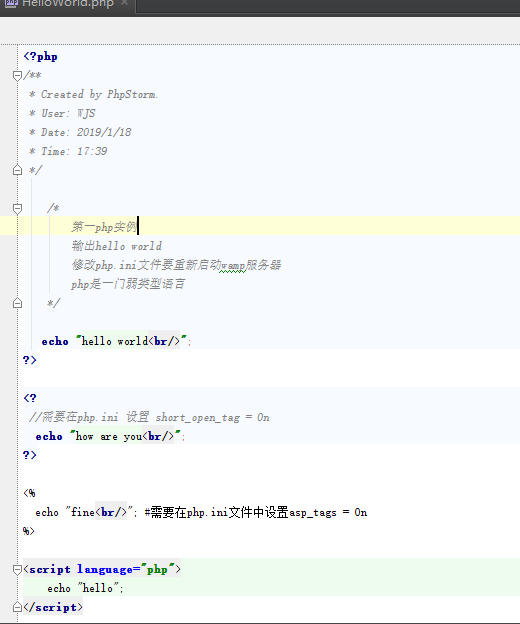Collapse the PhpStorm doc comment fold marker
The height and width of the screenshot is (624, 520).
coord(17,76)
